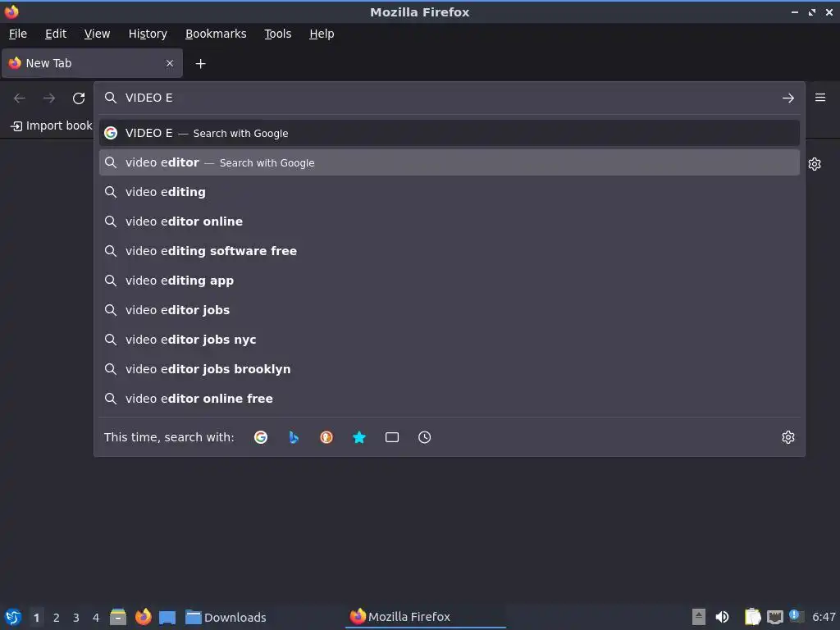The height and width of the screenshot is (630, 840).
Task: Choose exact 'video editor jobs' suggestion
Action: click(450, 309)
